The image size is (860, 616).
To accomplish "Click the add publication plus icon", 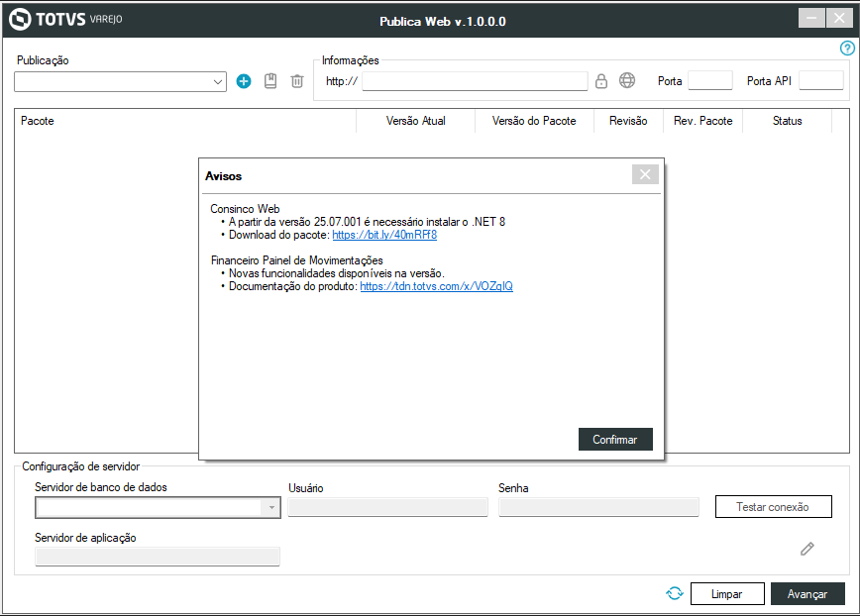I will click(x=244, y=81).
